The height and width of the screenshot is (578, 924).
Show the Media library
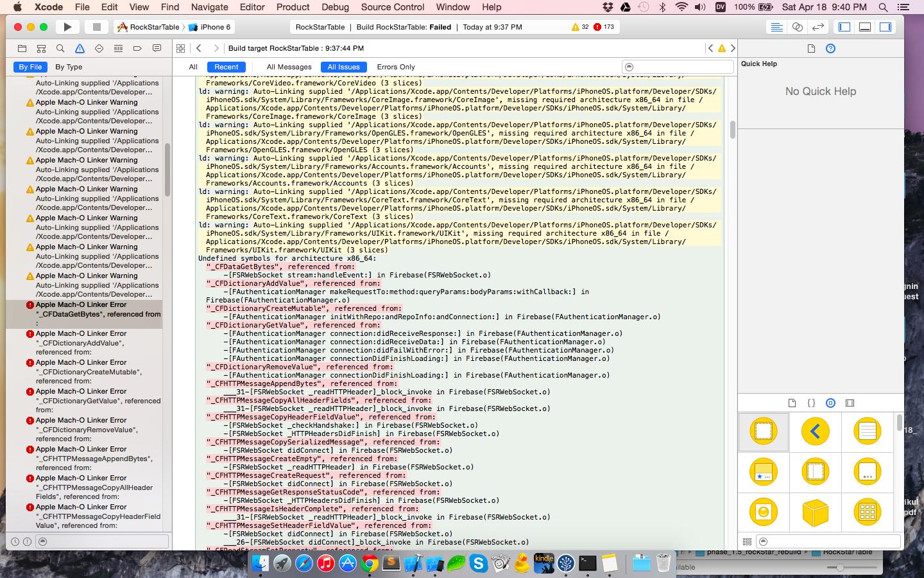point(850,403)
